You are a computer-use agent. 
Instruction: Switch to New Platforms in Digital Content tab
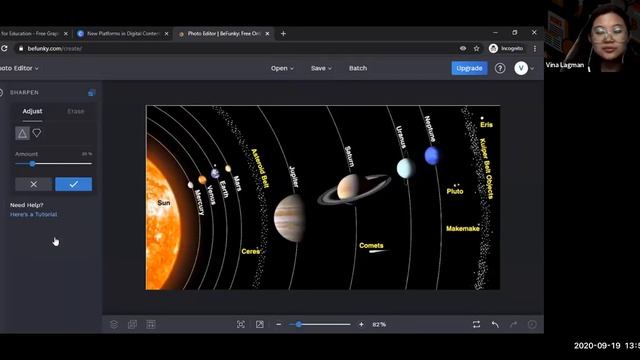click(x=122, y=33)
